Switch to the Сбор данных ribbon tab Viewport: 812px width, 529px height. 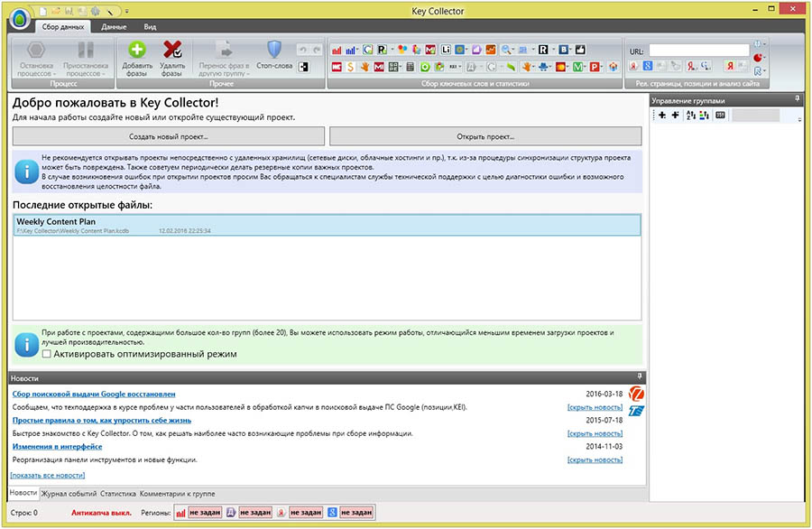[62, 27]
